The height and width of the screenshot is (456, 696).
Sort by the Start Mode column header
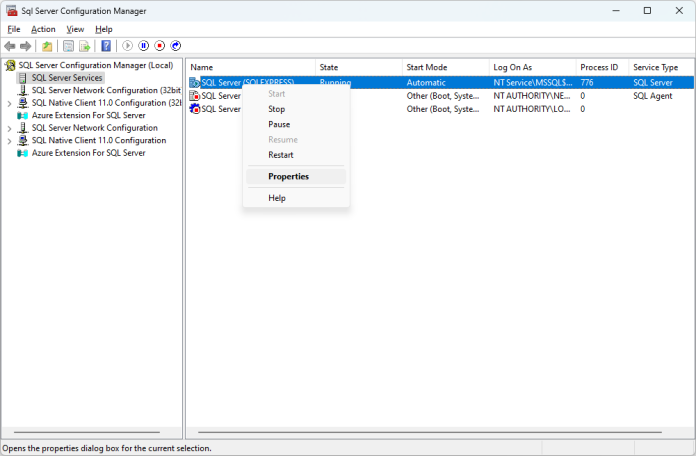(446, 67)
